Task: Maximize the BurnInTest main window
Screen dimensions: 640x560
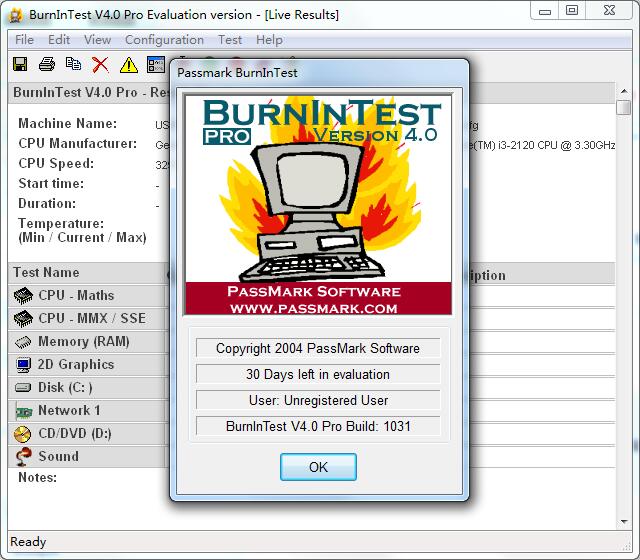Action: 572,11
